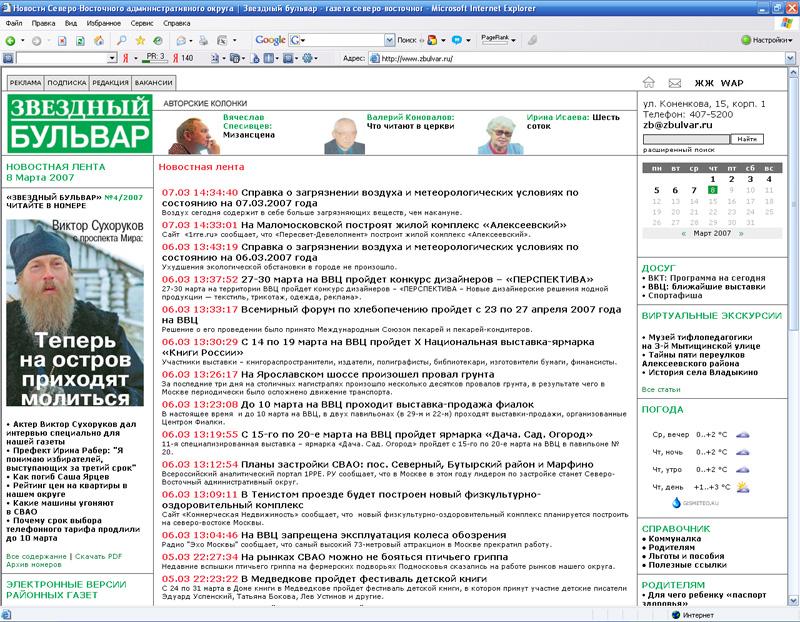Click the Yandex citation index Я 140
Screen dimensions: 800x622
point(183,58)
